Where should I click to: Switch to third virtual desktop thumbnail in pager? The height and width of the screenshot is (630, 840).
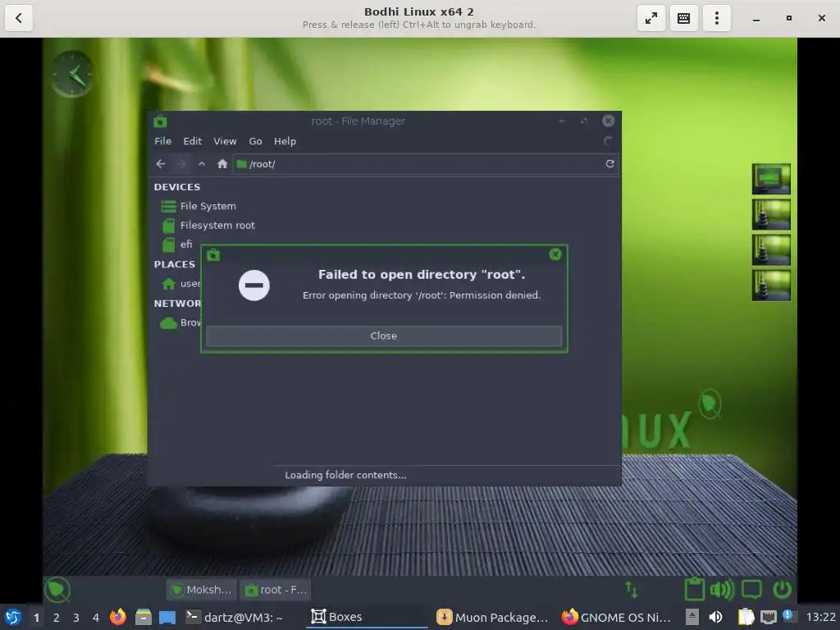[771, 249]
